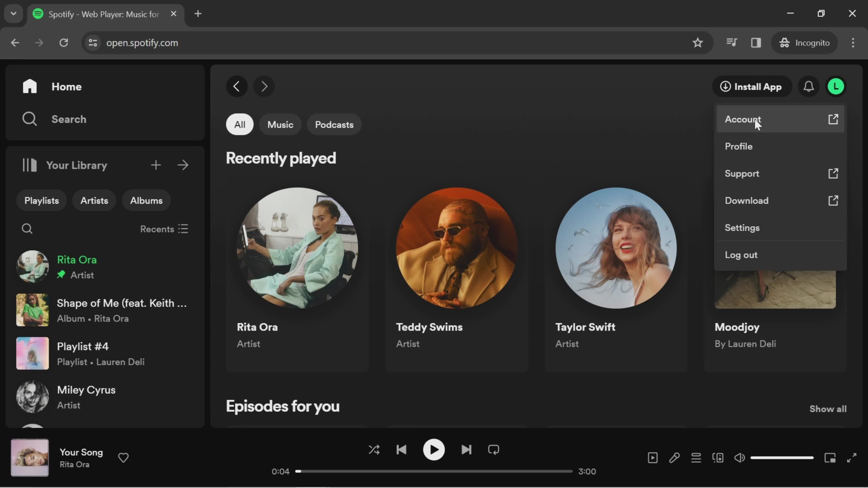Toggle the user profile avatar menu

pyautogui.click(x=836, y=87)
